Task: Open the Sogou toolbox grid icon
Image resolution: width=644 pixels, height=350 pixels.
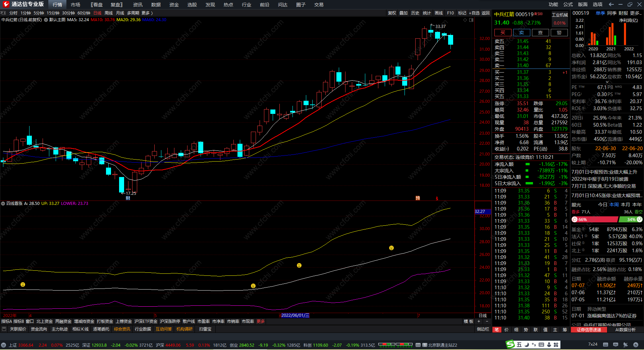Action: 556,345
